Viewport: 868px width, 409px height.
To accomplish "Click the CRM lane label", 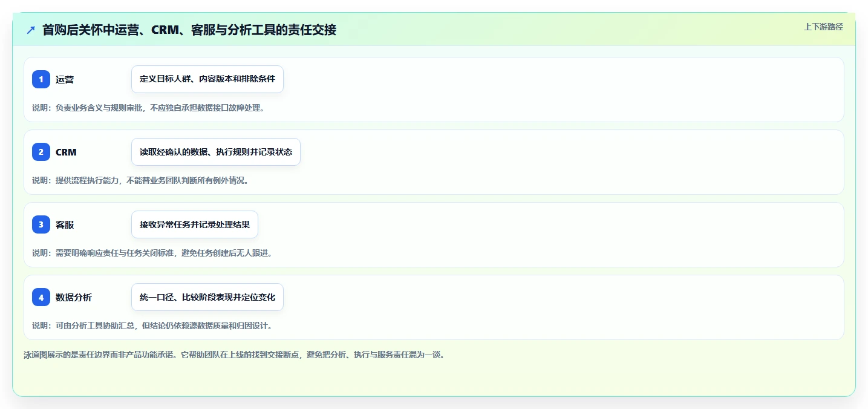I will click(66, 152).
